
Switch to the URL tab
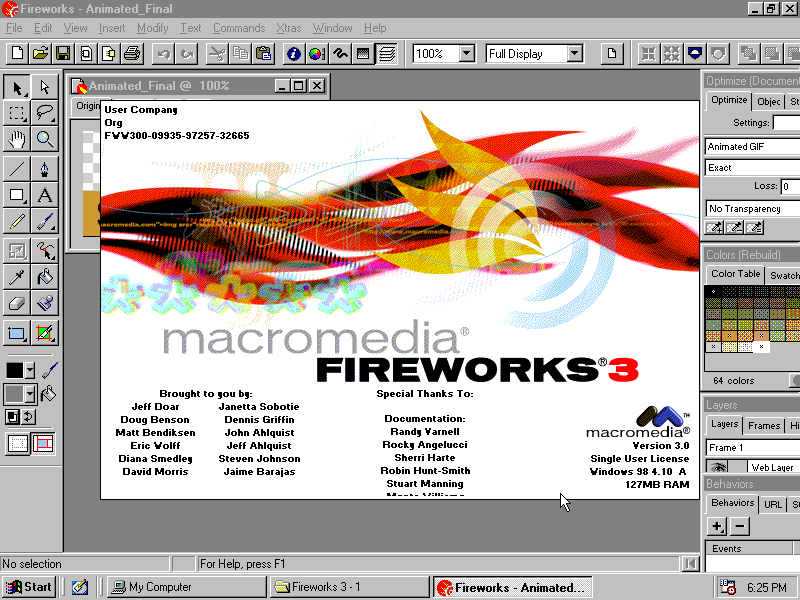[x=772, y=505]
